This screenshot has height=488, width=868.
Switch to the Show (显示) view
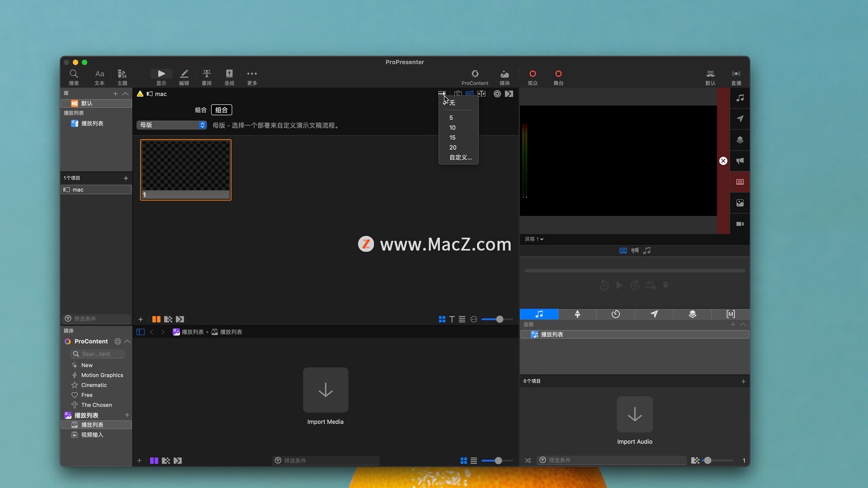(x=161, y=77)
